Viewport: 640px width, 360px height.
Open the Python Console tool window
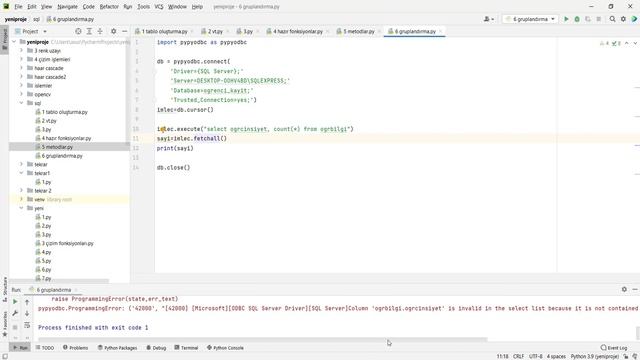click(225, 348)
